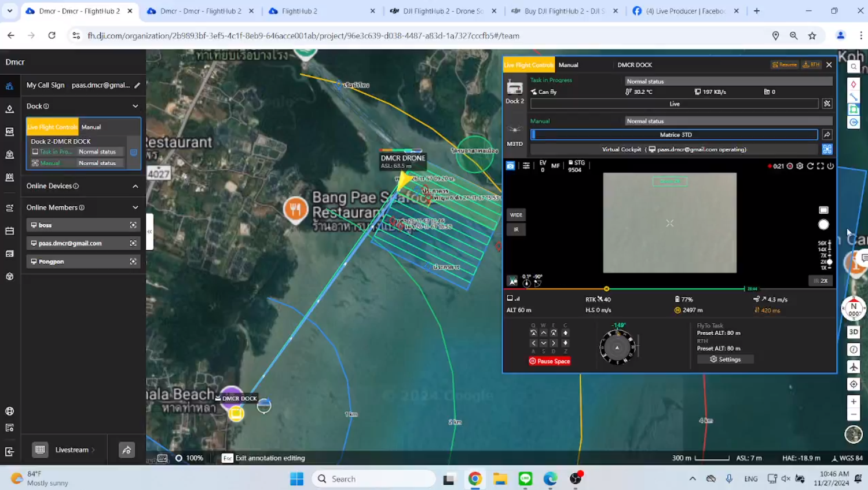Select the polygon area annotation tool
The height and width of the screenshot is (490, 868).
coord(854,109)
